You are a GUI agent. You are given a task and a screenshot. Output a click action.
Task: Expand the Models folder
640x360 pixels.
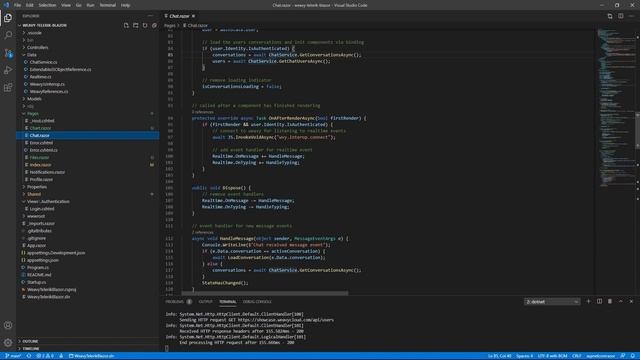click(34, 99)
